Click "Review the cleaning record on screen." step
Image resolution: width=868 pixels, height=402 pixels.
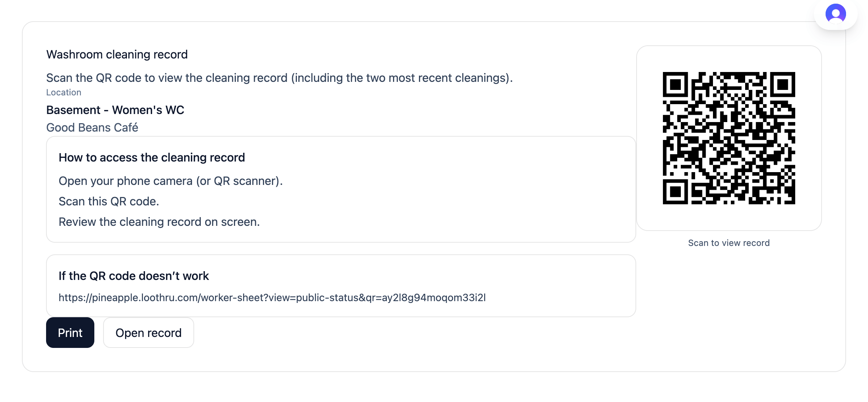[159, 222]
